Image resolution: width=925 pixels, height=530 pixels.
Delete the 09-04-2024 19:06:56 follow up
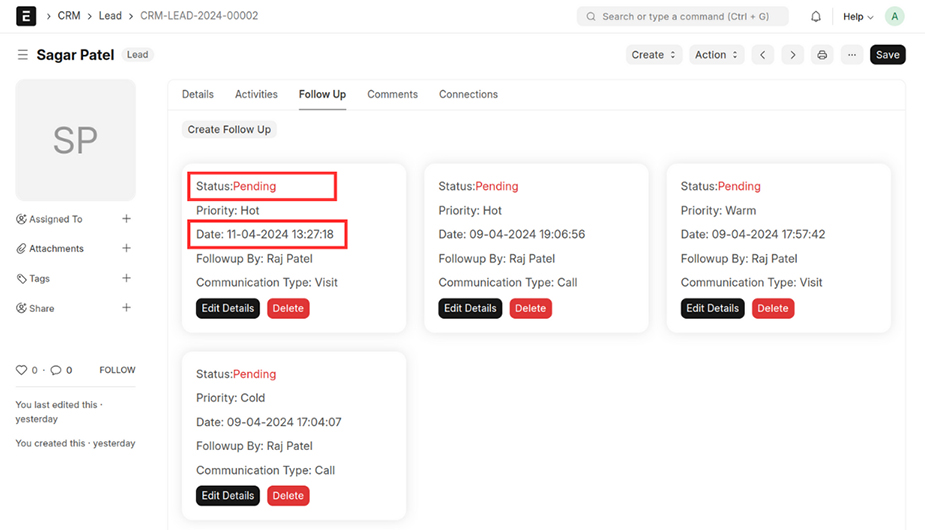tap(530, 308)
